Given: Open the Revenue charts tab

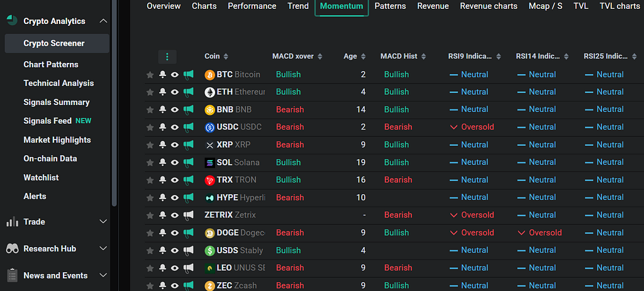Looking at the screenshot, I should [489, 6].
